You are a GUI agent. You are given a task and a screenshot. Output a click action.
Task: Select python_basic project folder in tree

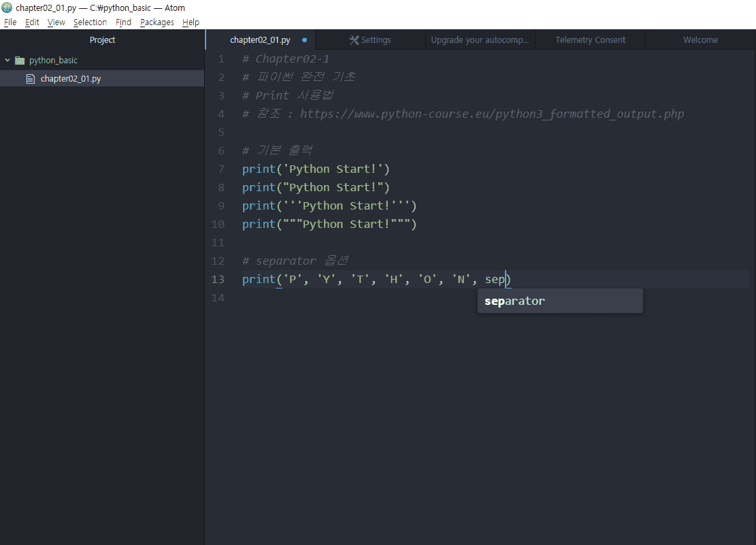click(x=102, y=61)
